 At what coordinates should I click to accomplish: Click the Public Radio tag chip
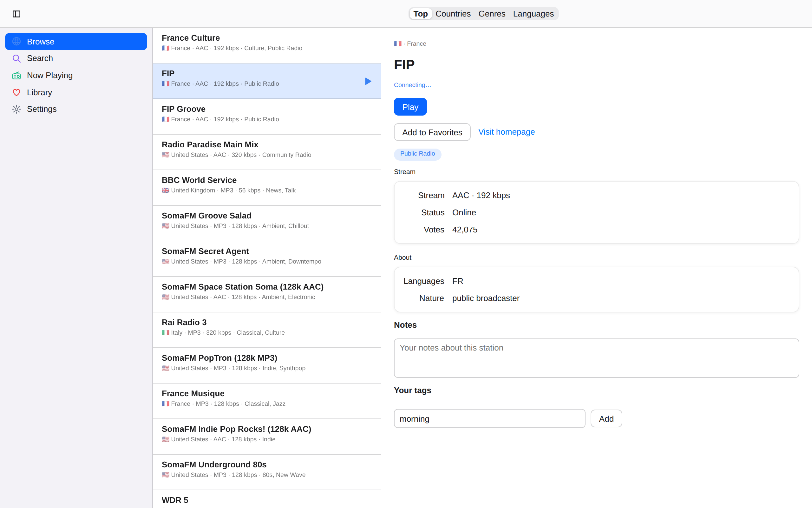(x=417, y=154)
